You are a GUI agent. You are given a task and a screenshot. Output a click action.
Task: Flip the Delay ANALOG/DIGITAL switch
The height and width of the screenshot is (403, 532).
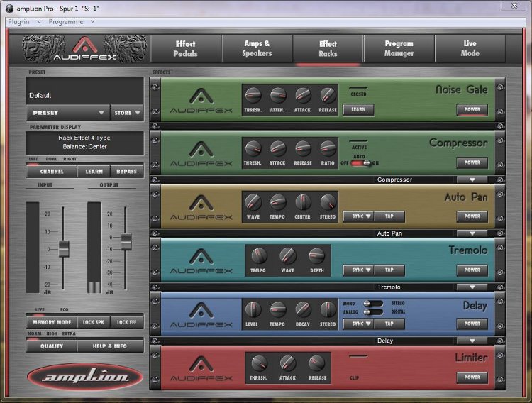point(373,311)
